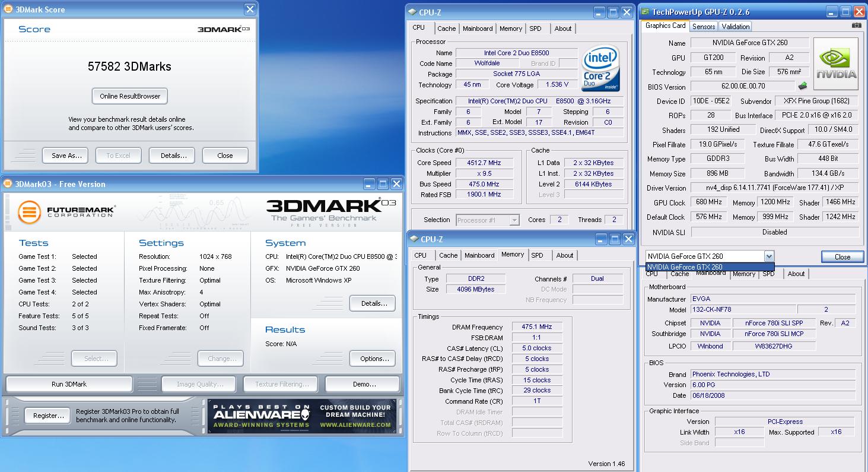This screenshot has width=868, height=472.
Task: Click the 57582 3DMarks score text
Action: (x=129, y=66)
